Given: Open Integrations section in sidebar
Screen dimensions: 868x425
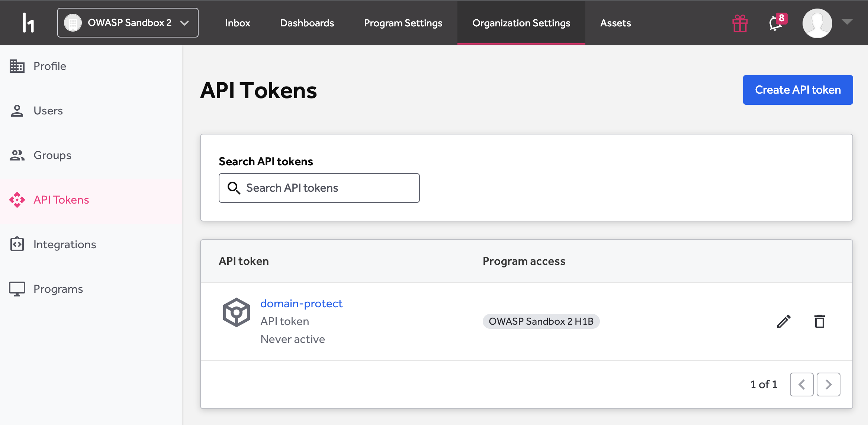Looking at the screenshot, I should (x=65, y=244).
